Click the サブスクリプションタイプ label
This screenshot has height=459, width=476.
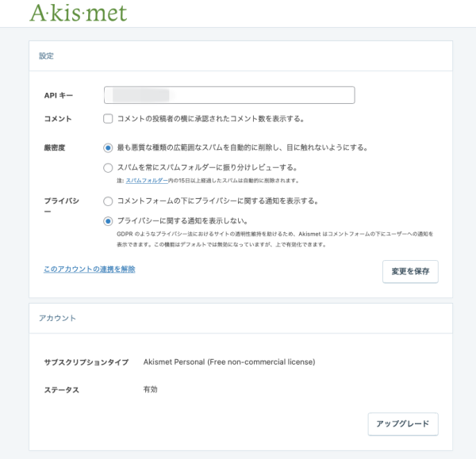coord(86,361)
